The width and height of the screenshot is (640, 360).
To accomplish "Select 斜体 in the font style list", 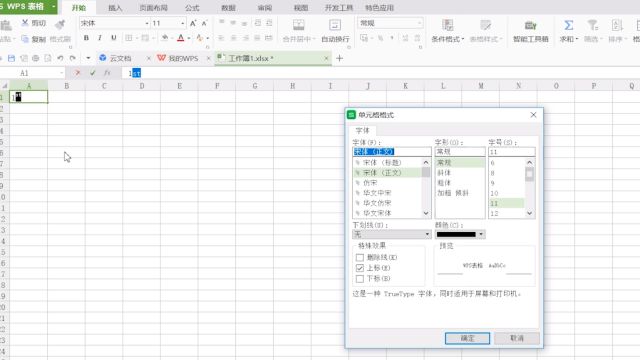I will coord(460,173).
